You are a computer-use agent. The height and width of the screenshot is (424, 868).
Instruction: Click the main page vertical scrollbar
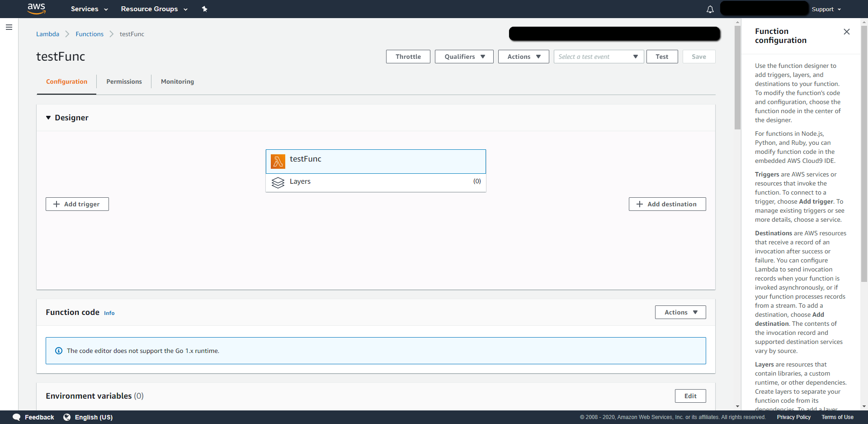click(x=737, y=77)
